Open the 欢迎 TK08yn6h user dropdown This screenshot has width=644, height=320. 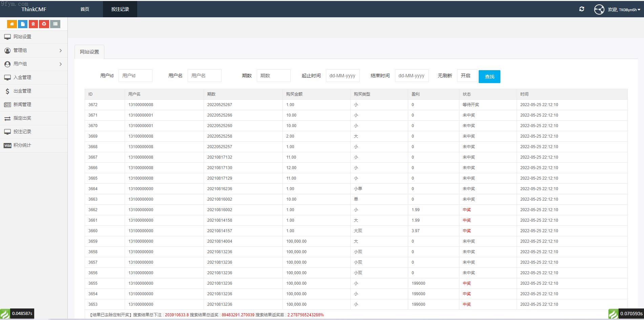click(x=624, y=10)
